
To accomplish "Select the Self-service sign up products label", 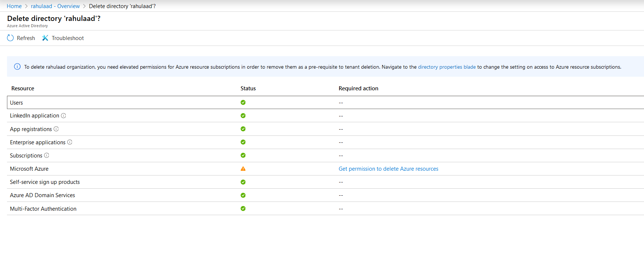I will [45, 182].
